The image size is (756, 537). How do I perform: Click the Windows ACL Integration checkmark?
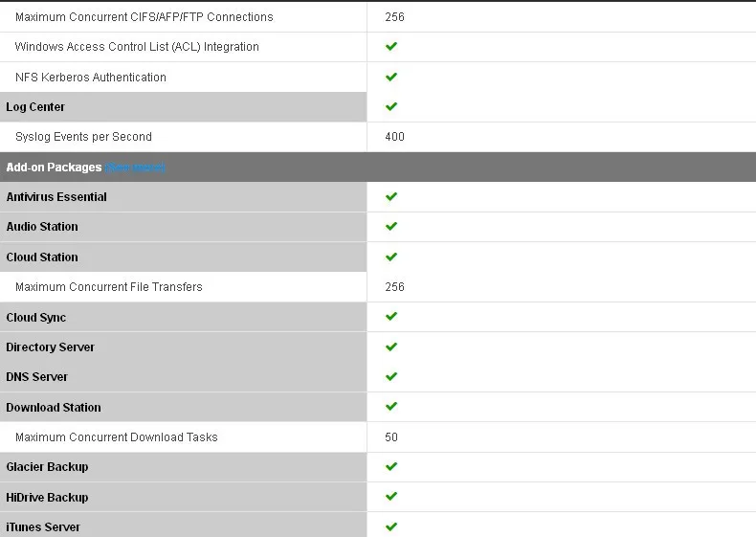[x=391, y=46]
